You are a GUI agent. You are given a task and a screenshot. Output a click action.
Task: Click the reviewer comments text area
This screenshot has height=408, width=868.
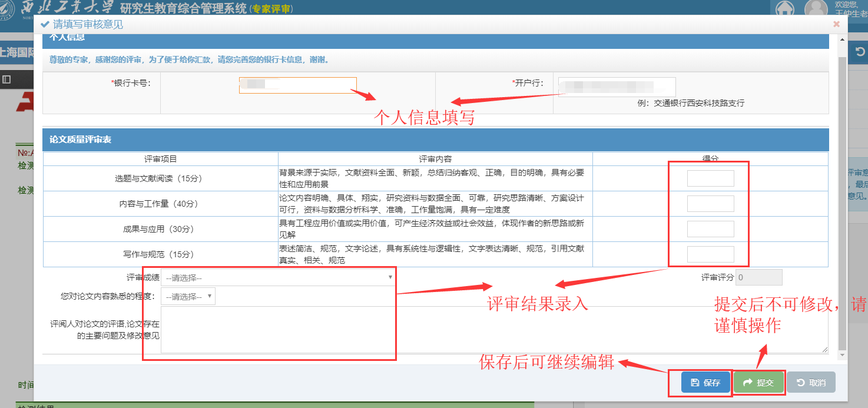click(x=493, y=330)
